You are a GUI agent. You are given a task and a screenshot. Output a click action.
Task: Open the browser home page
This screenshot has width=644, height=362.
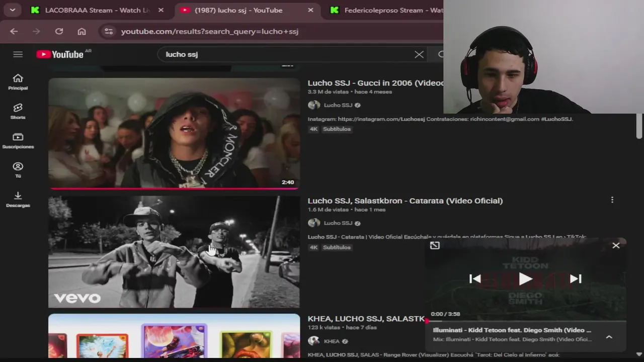pyautogui.click(x=82, y=31)
